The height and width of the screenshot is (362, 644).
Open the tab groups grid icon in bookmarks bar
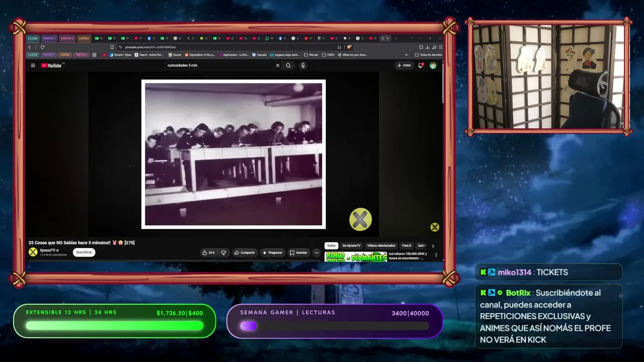[x=94, y=55]
